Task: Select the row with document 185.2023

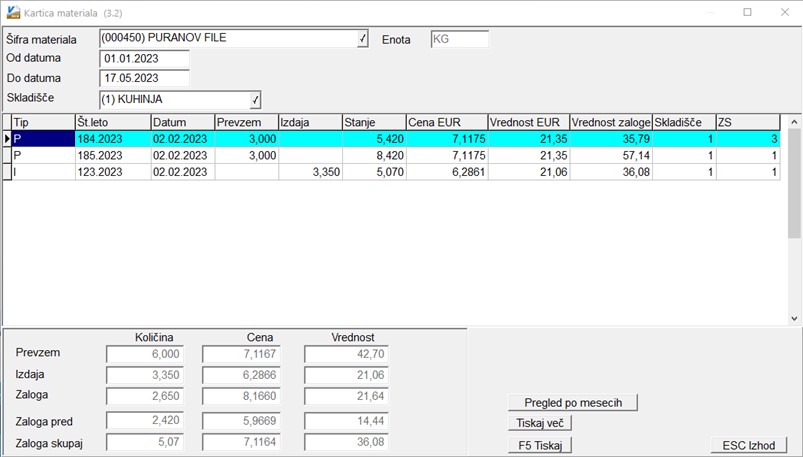Action: point(111,156)
